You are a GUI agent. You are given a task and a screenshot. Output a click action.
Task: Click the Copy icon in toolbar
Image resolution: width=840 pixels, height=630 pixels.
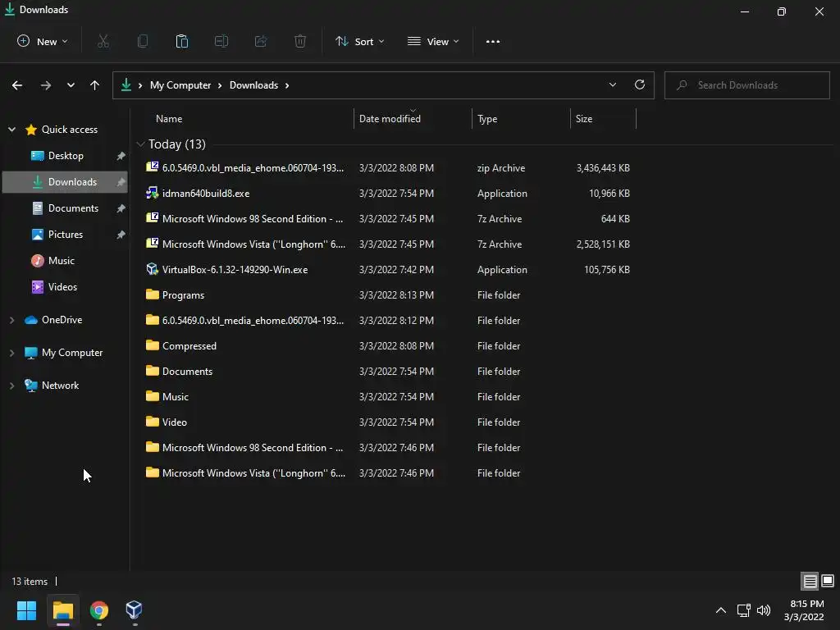pos(143,41)
